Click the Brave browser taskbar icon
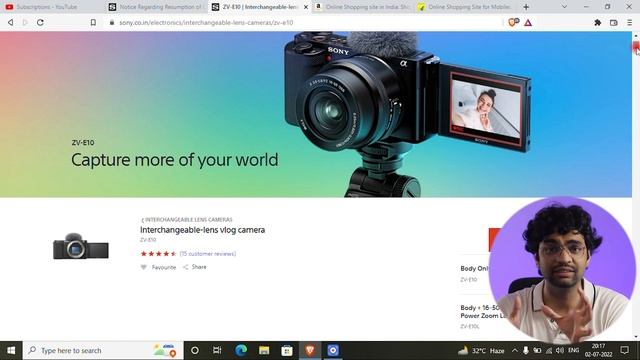Screen dimensions: 640x360 310,350
